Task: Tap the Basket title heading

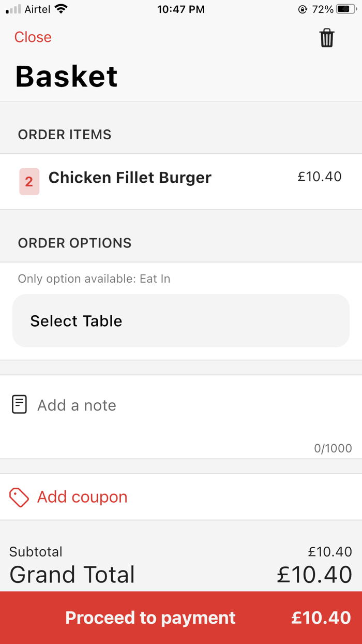Action: tap(67, 77)
